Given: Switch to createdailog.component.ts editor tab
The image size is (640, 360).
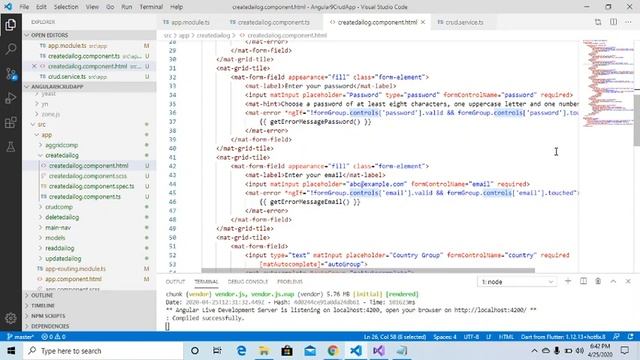Looking at the screenshot, I should pyautogui.click(x=273, y=22).
